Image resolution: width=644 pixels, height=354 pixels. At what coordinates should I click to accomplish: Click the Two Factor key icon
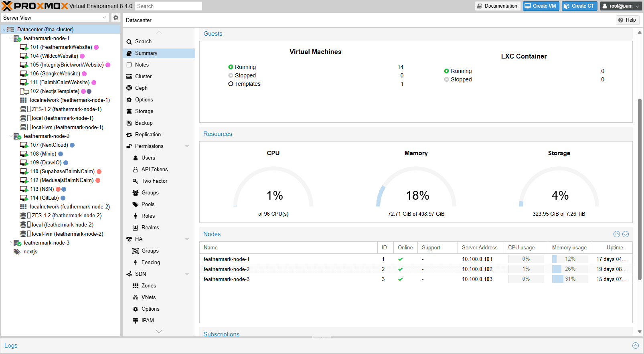tap(136, 181)
